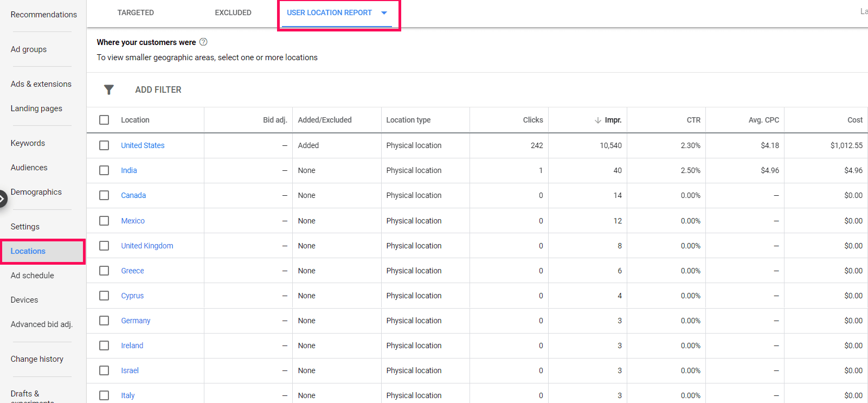
Task: Open Change history in the sidebar
Action: click(37, 359)
